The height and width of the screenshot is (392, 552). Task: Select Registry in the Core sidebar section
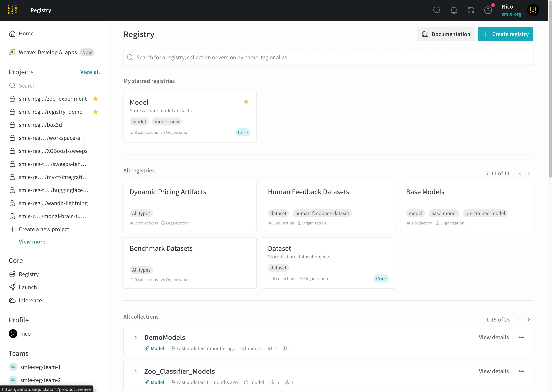[29, 274]
